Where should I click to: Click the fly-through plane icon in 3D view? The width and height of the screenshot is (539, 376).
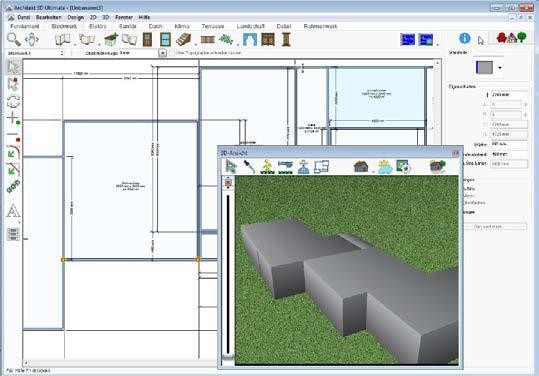pos(285,167)
